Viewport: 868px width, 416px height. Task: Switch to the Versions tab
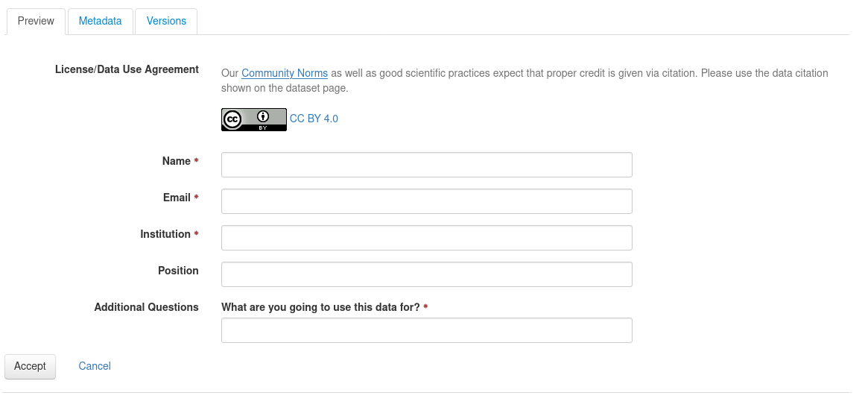[166, 21]
